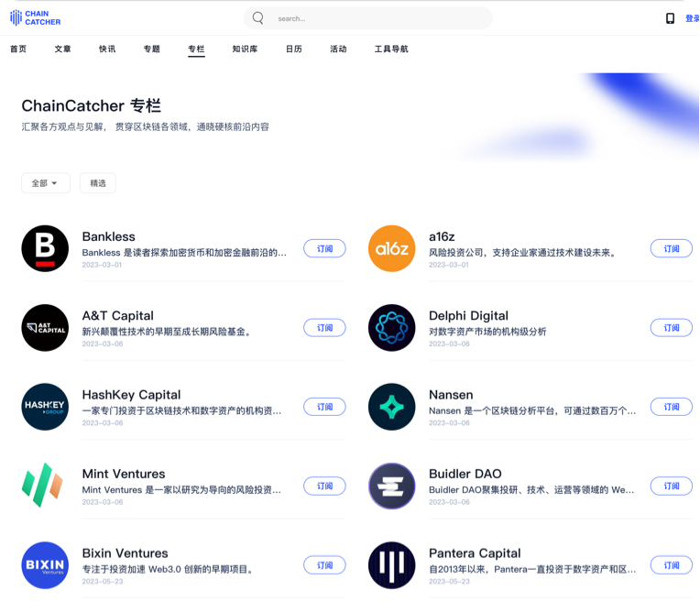This screenshot has height=612, width=700.
Task: Open the A&T Capital title link
Action: (x=118, y=316)
